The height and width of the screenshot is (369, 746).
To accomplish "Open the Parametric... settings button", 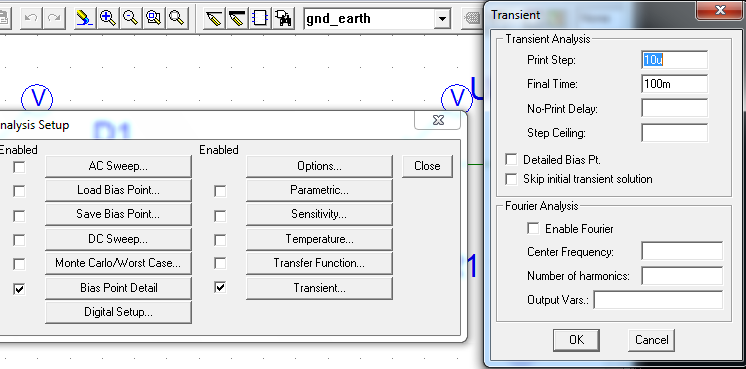I will pyautogui.click(x=319, y=190).
